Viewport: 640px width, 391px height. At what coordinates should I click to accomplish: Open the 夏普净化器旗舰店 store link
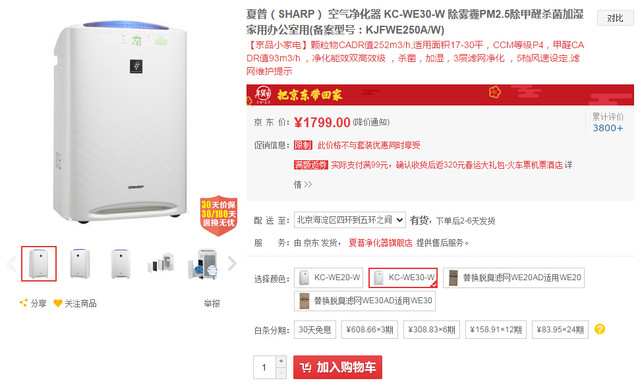(380, 243)
